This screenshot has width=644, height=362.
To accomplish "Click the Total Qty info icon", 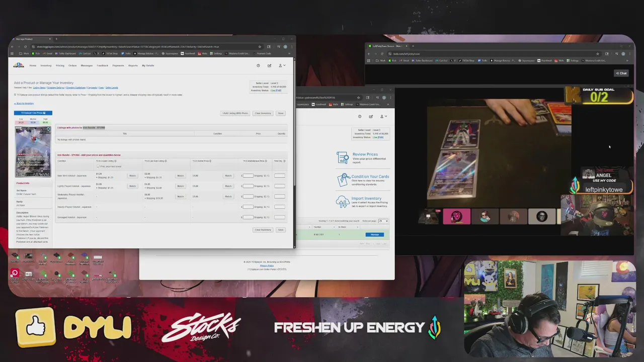I will click(x=284, y=161).
